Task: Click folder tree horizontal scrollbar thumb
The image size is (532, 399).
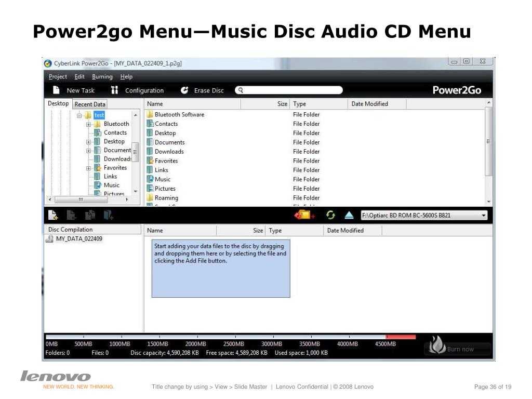Action: 81,199
